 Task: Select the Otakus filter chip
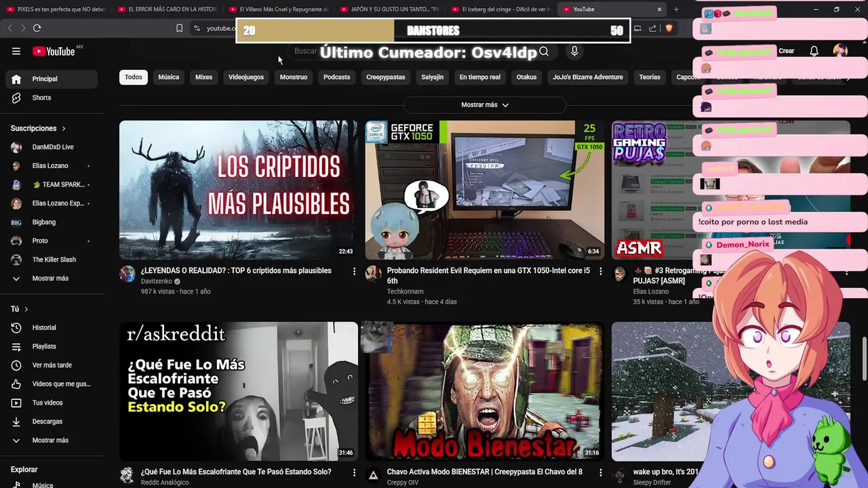(526, 77)
